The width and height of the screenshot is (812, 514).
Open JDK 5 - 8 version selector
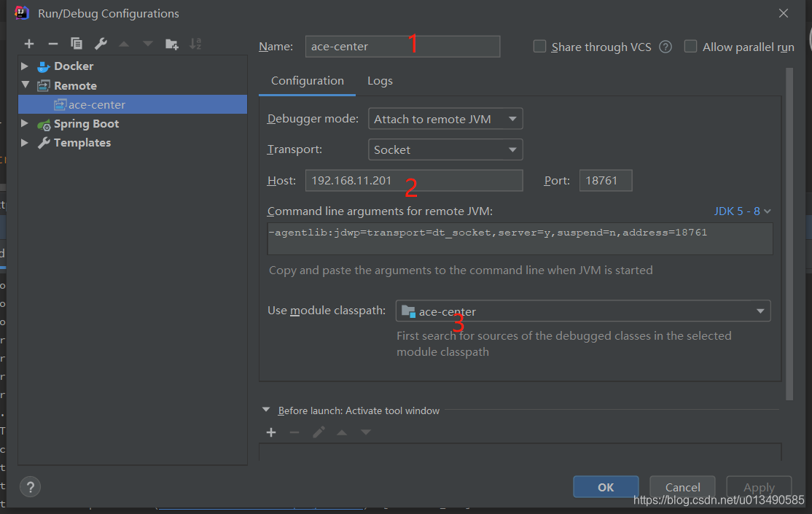click(x=743, y=211)
